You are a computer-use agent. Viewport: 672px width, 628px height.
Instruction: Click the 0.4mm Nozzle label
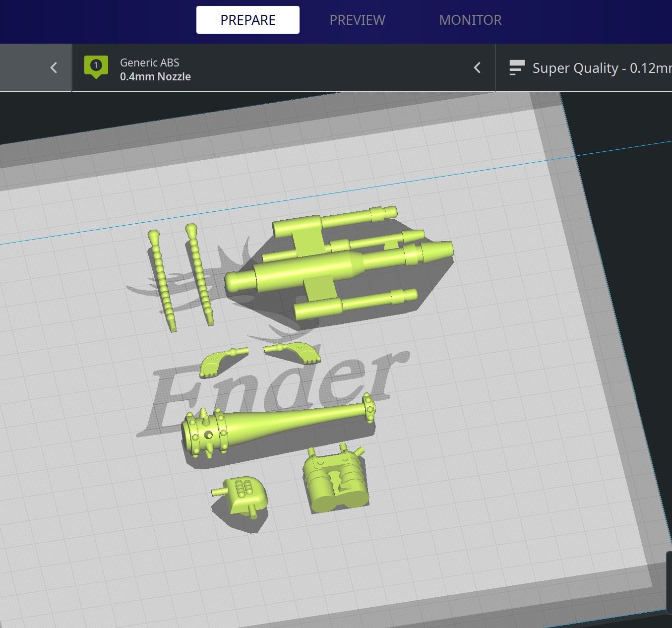[155, 77]
